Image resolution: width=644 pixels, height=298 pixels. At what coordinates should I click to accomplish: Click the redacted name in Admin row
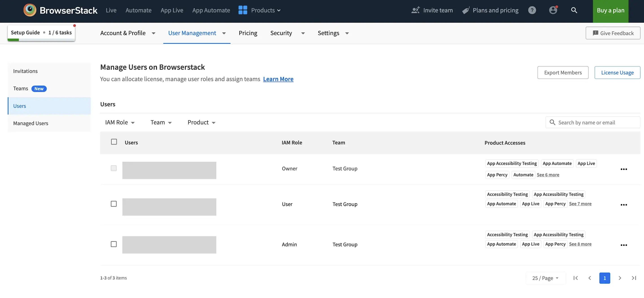[x=169, y=245]
